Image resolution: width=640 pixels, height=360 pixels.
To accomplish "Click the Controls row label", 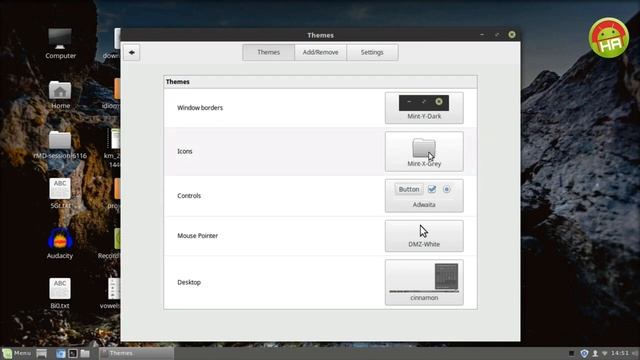I will tap(189, 196).
